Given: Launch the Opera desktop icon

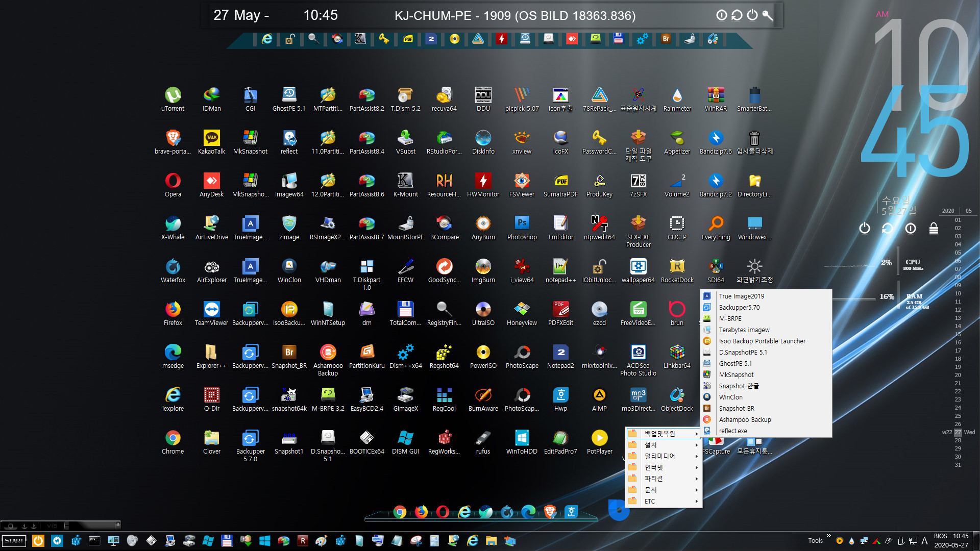Looking at the screenshot, I should pos(173,185).
